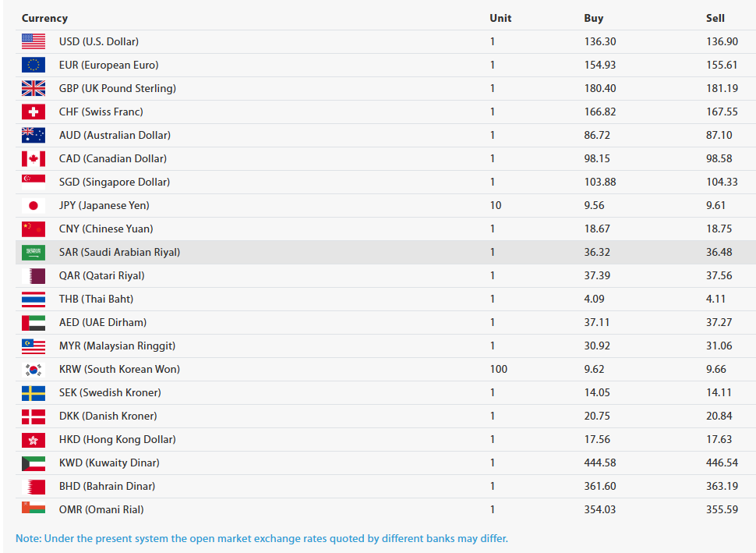Screen dimensions: 756x553
Task: Click the Currency column header
Action: click(x=44, y=19)
